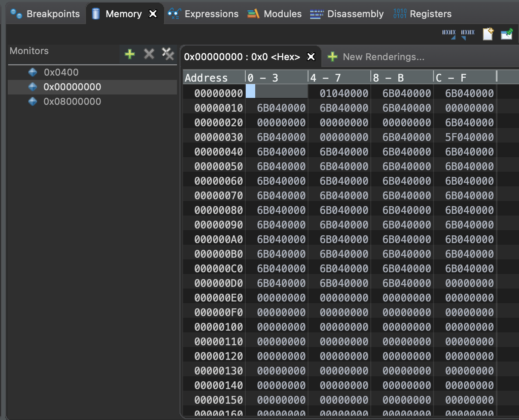
Task: Switch to the Disassembly tab
Action: click(x=347, y=14)
